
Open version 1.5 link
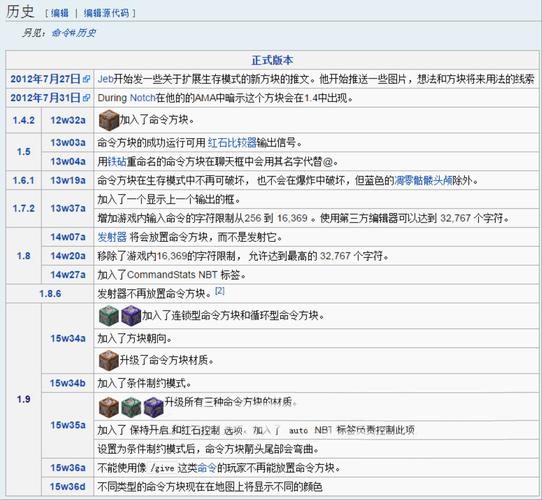pyautogui.click(x=24, y=152)
